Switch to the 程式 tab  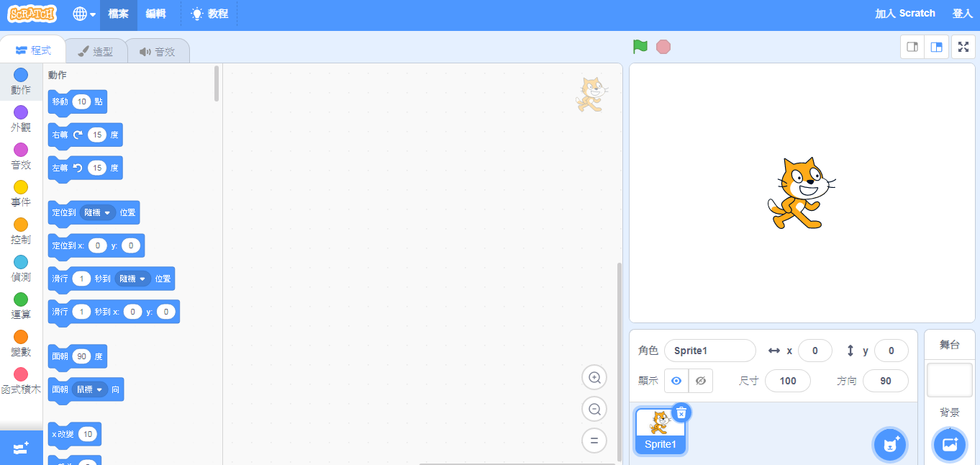pos(33,50)
